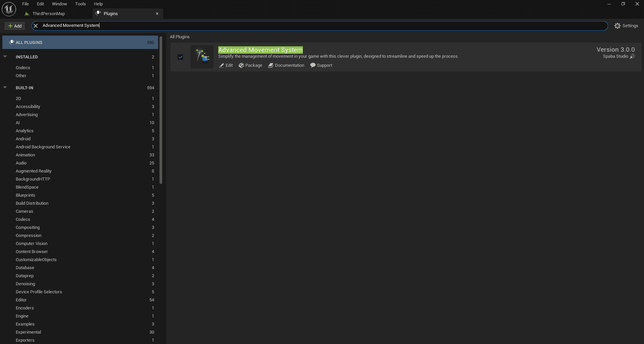Collapse the INSTALLED category arrow

click(5, 57)
